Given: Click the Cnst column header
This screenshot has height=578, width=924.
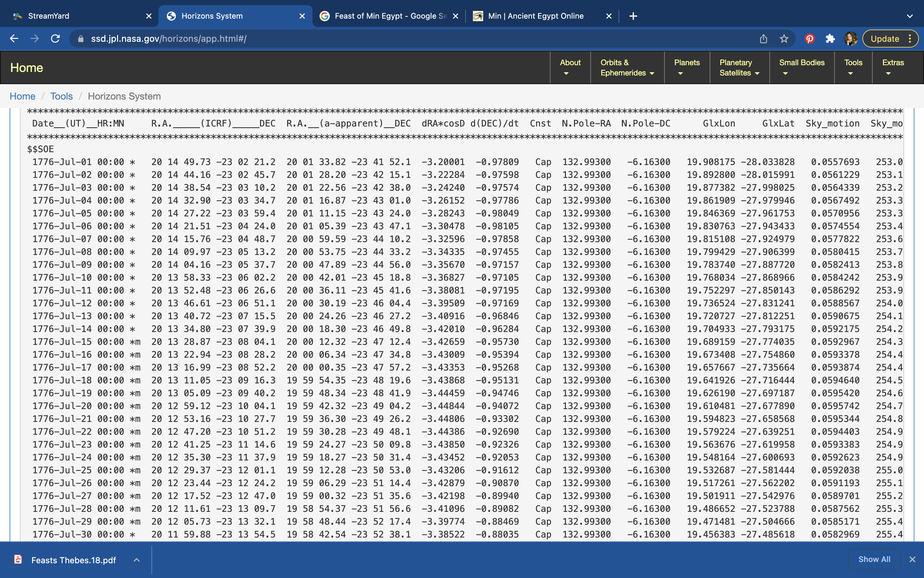Looking at the screenshot, I should click(x=540, y=124).
